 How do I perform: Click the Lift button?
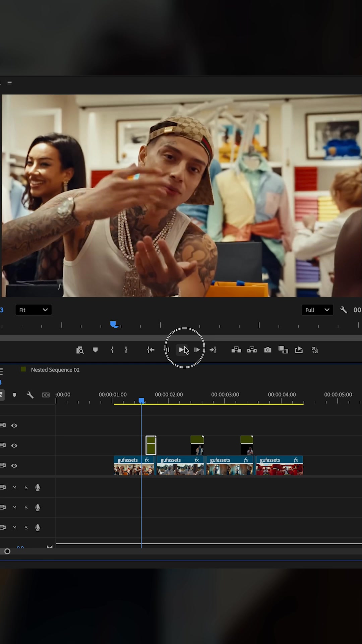(x=236, y=350)
